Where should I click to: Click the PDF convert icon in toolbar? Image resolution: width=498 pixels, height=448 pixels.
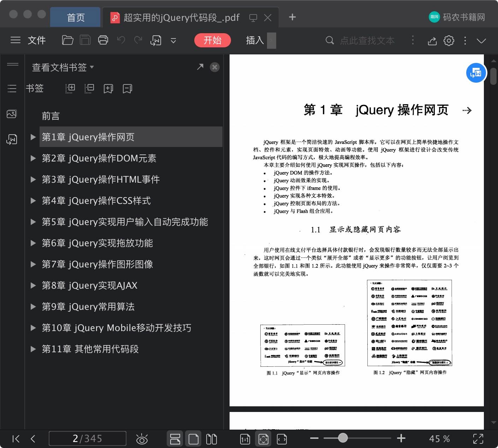[156, 41]
